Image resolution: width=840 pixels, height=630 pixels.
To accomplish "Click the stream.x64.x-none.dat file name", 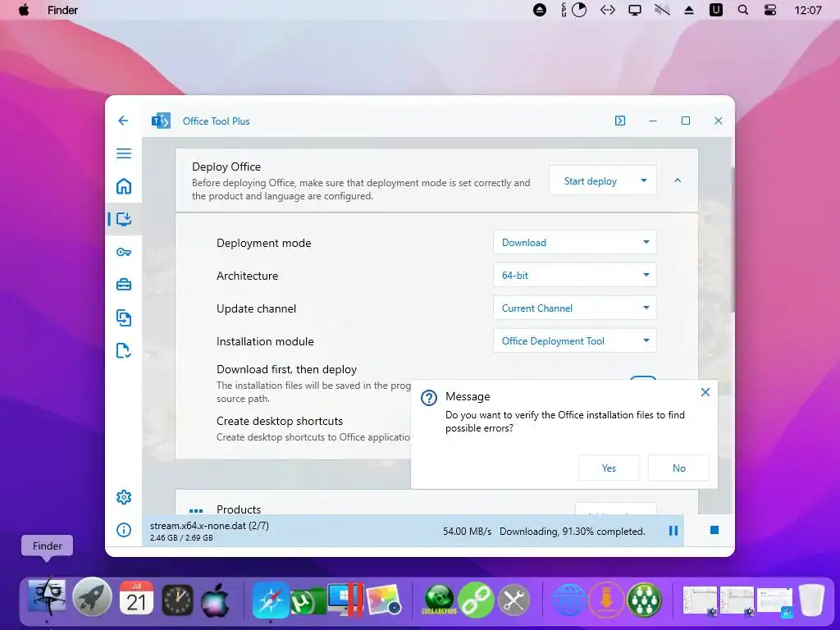I will pyautogui.click(x=209, y=526).
